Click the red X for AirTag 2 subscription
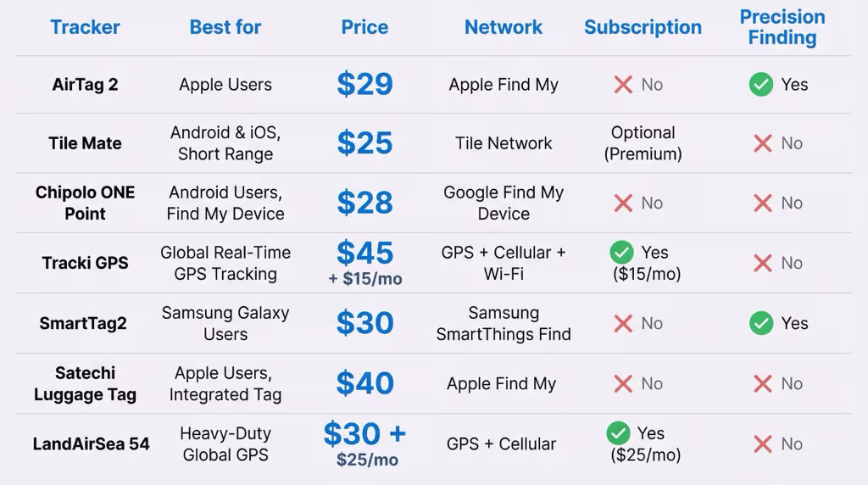 click(x=623, y=85)
